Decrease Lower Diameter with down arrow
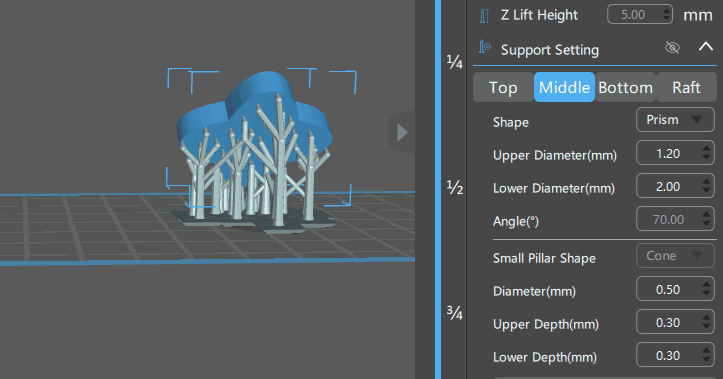 (706, 191)
